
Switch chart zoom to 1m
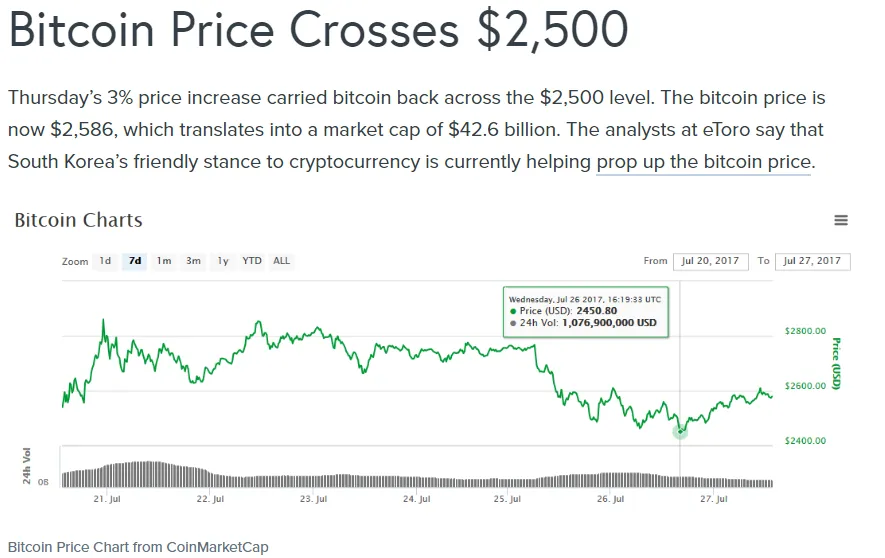tap(164, 261)
